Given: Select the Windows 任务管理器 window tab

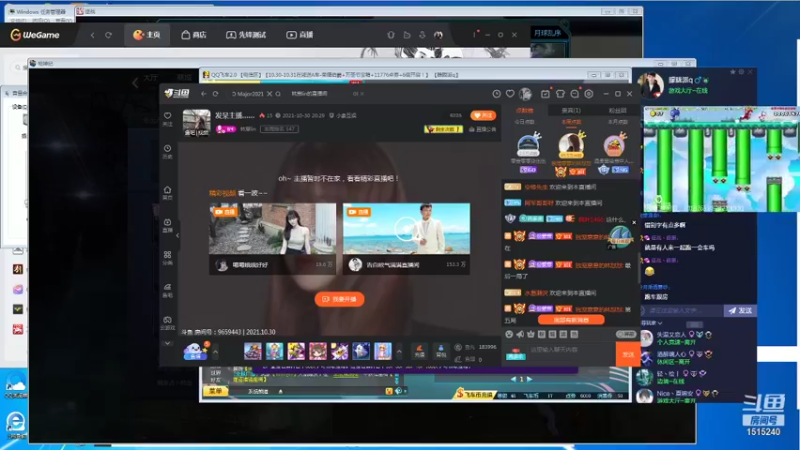Looking at the screenshot, I should [x=39, y=11].
